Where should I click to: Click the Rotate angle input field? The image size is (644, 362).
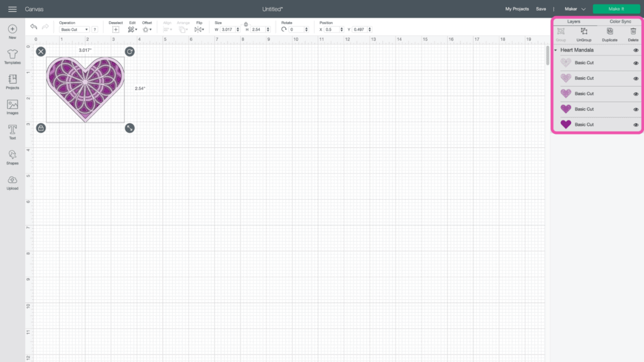(297, 30)
